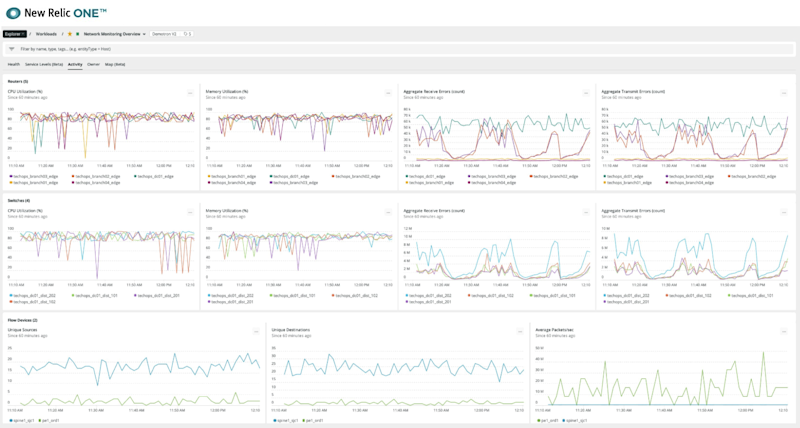Toggle the favorite star next to workload name
800x428 pixels.
point(70,34)
